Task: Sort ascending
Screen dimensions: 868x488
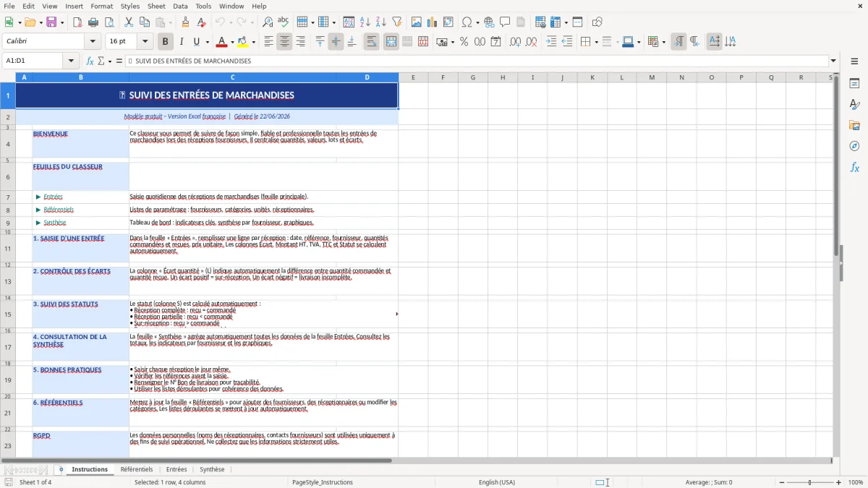Action: coord(365,22)
